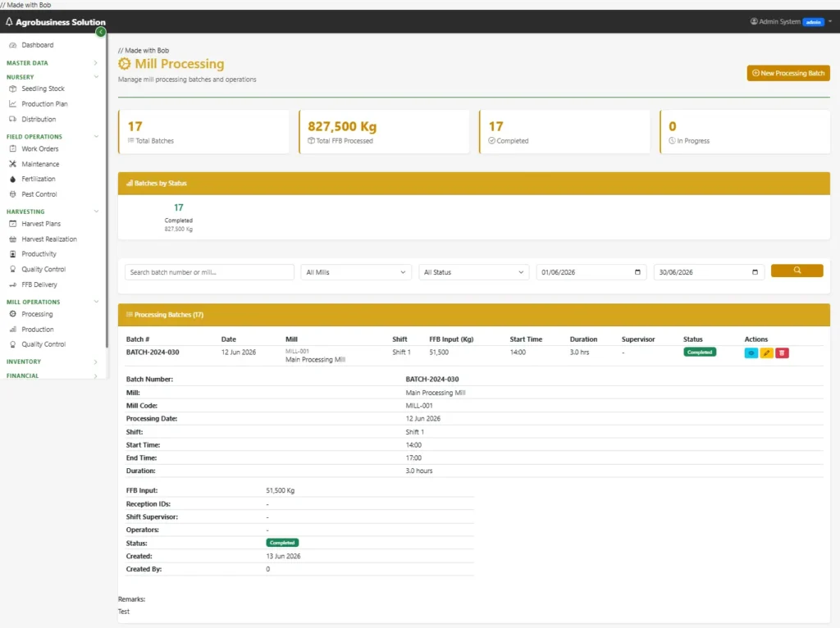Click the bell icon beside Agrobusiness Solution

click(x=9, y=22)
